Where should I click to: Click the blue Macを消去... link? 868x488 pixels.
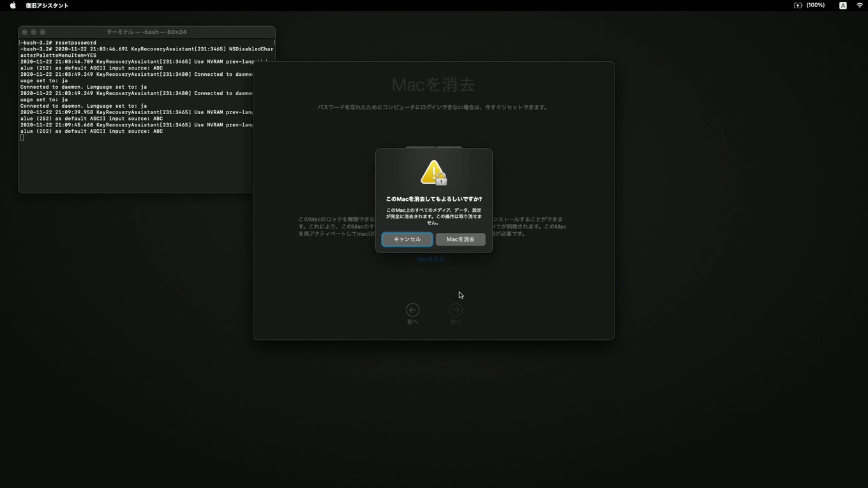pos(433,260)
